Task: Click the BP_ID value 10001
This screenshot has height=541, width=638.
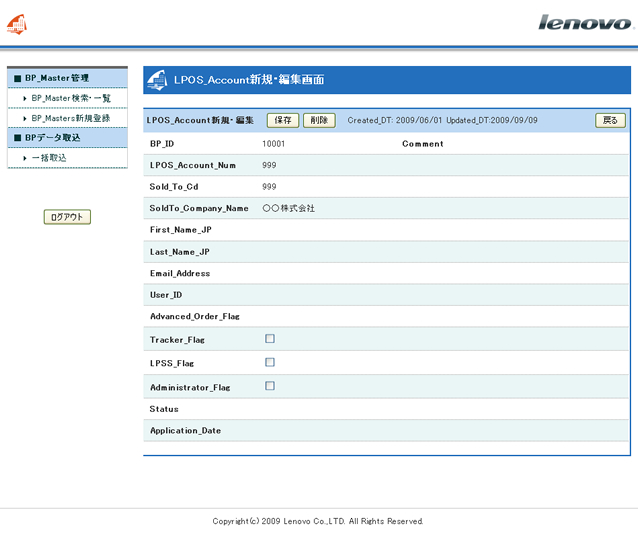Action: click(x=273, y=144)
